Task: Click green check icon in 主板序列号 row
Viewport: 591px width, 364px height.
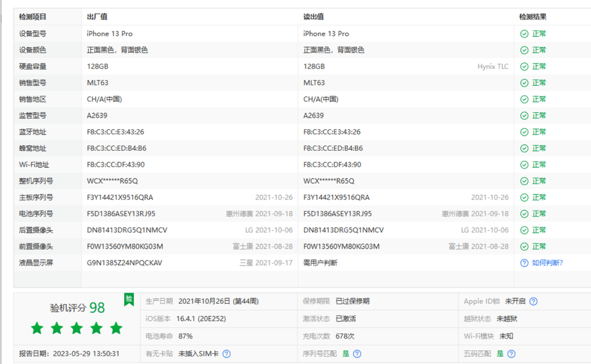Action: coord(524,197)
